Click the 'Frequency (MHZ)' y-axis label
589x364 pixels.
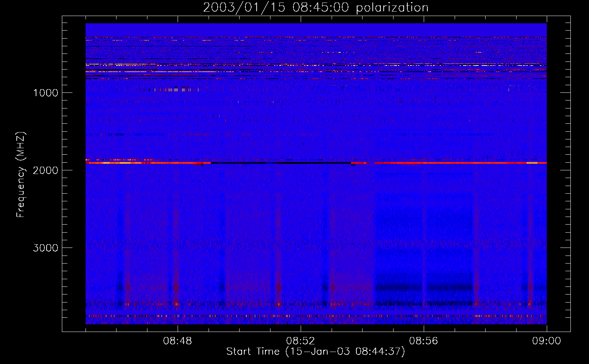click(21, 175)
